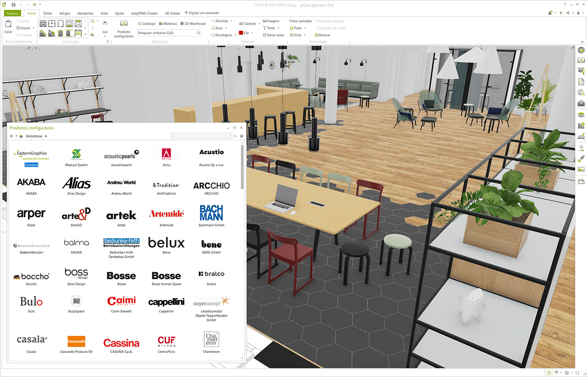The width and height of the screenshot is (588, 377).
Task: Open the search combo box in Produtos configuráveis
Action: 201,136
